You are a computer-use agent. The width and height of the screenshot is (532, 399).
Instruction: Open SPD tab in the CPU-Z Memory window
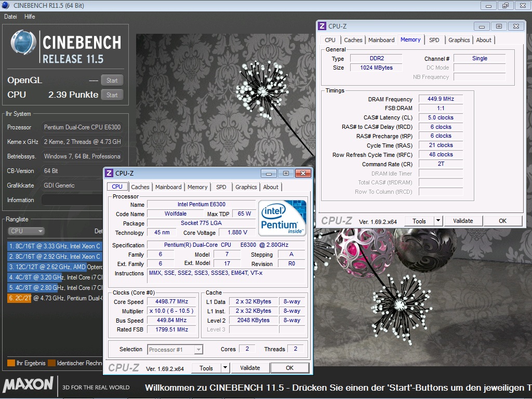pyautogui.click(x=434, y=40)
